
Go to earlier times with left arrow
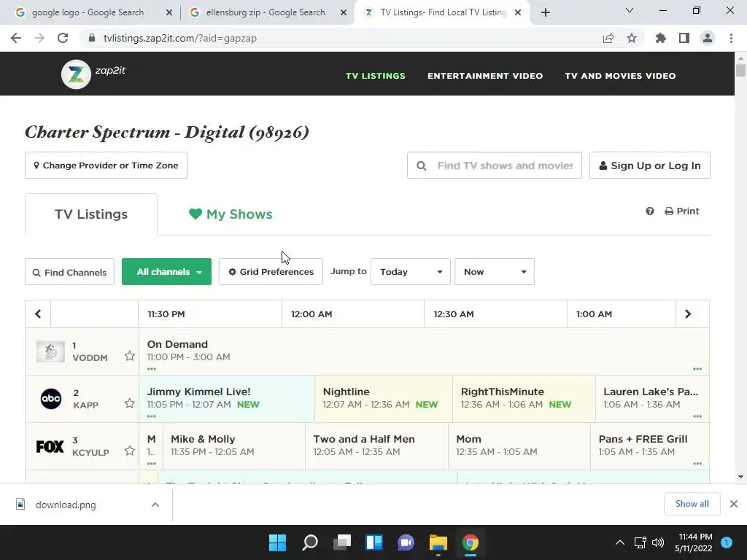[x=38, y=314]
